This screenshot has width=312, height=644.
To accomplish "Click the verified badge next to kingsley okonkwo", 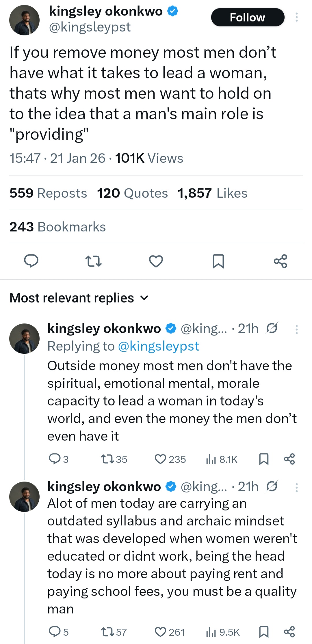I will coord(172,11).
